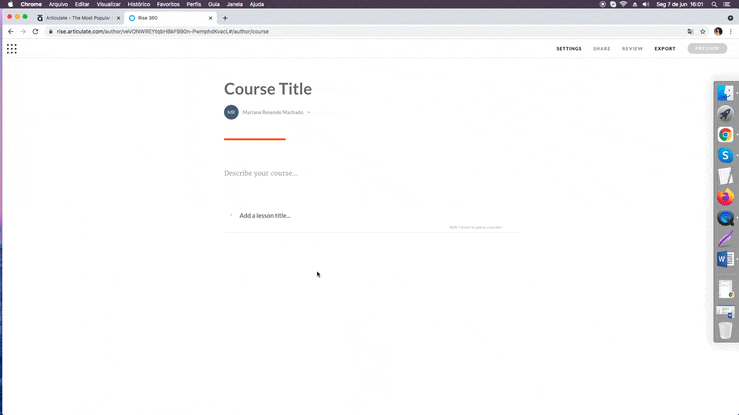
Task: Click the 'Describe your course' field
Action: [x=261, y=173]
